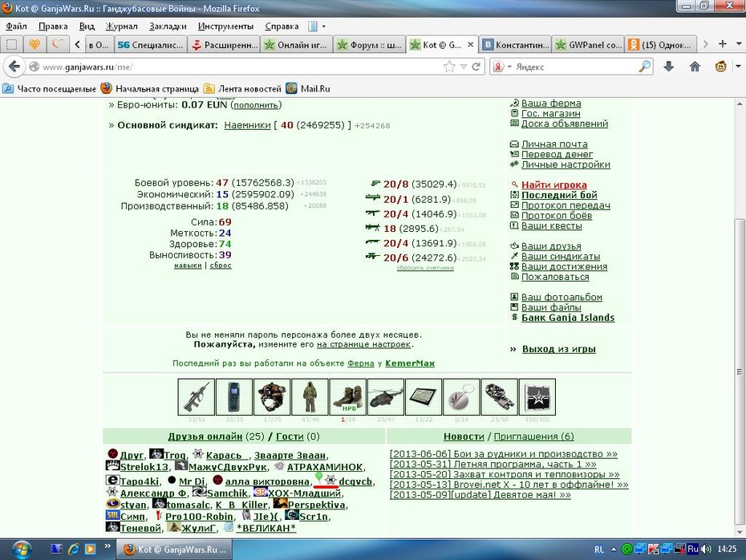This screenshot has height=560, width=746.
Task: Switch to the Константин VK tab
Action: click(x=516, y=45)
